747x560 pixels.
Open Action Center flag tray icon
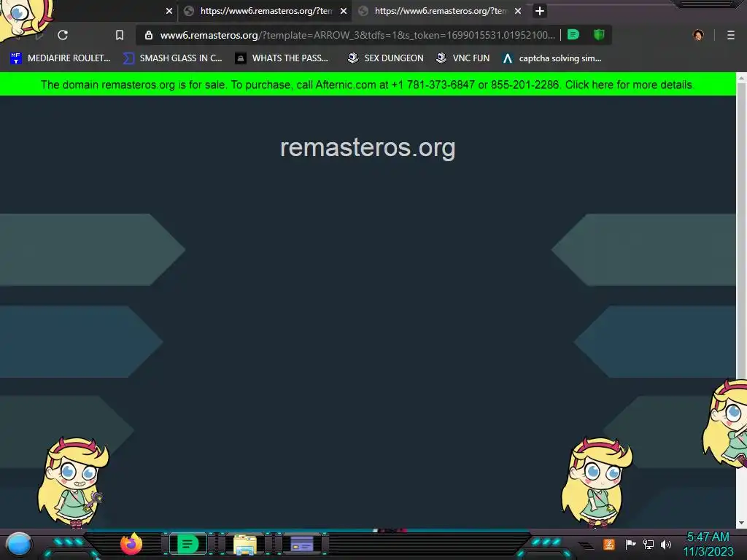pyautogui.click(x=630, y=544)
